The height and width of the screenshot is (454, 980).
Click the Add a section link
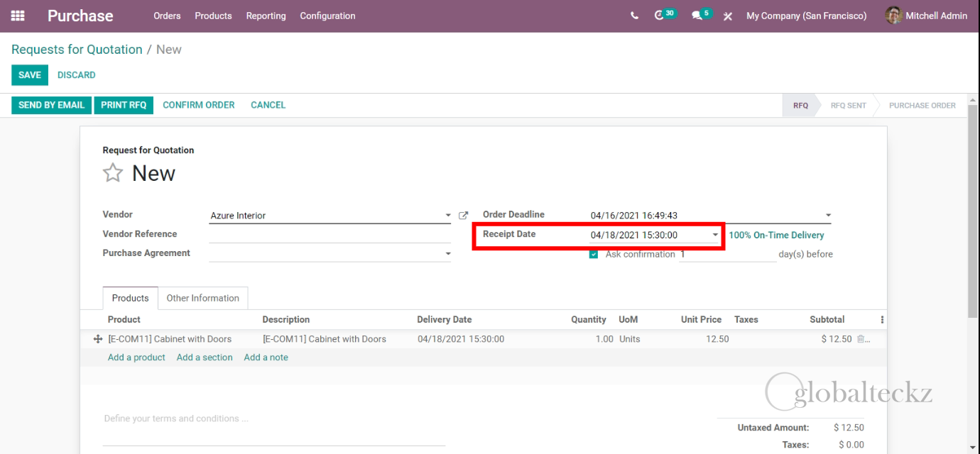point(205,358)
